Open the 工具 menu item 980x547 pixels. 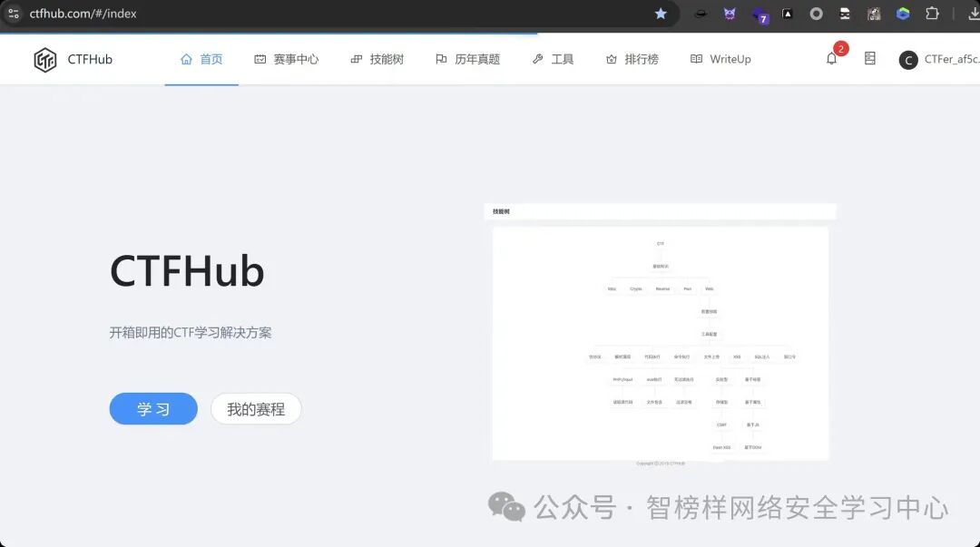point(553,59)
